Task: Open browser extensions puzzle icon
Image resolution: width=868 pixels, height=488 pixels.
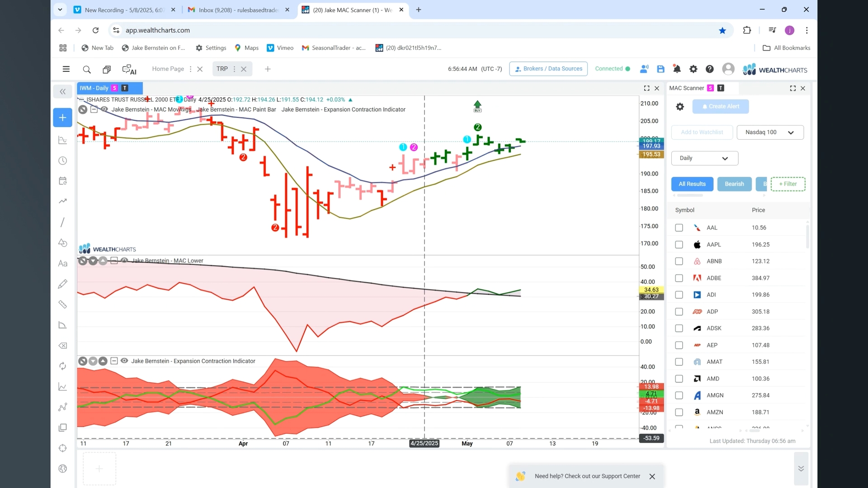Action: [747, 30]
